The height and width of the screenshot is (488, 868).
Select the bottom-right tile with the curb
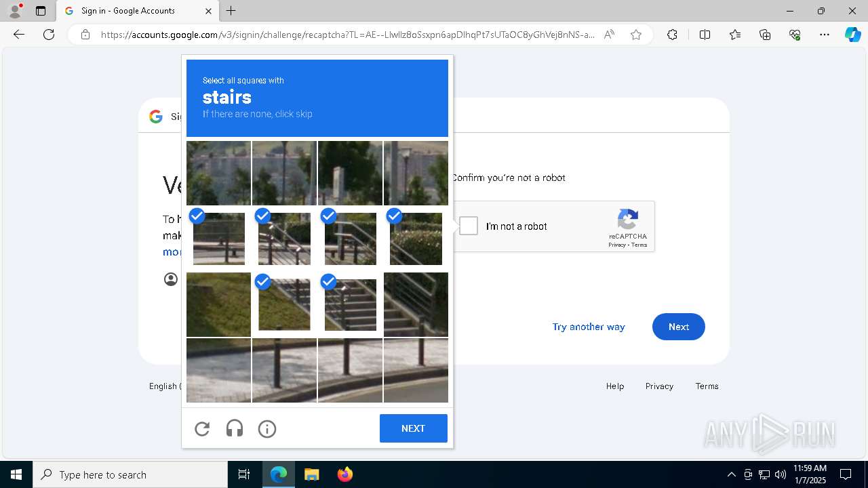coord(416,370)
